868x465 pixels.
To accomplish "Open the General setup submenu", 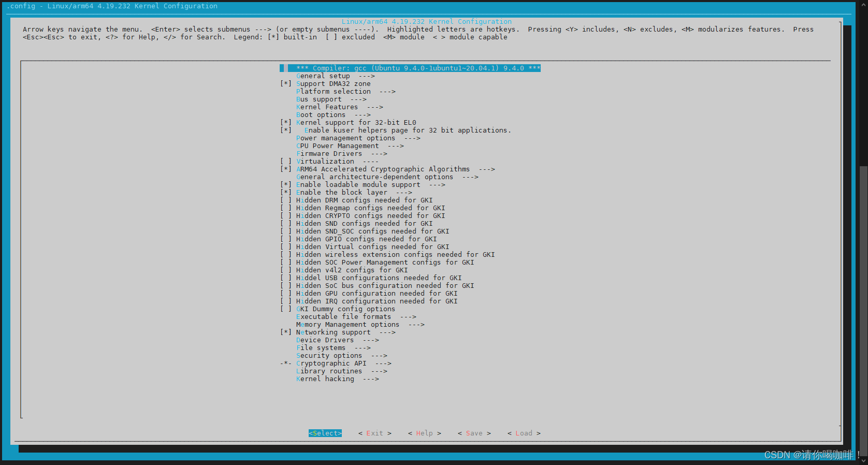I will coord(336,76).
